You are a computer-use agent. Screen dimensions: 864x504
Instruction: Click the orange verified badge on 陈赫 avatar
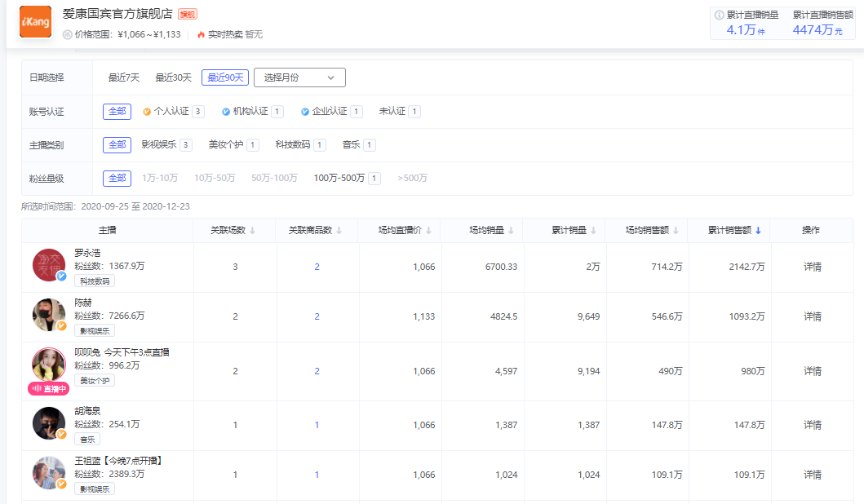(61, 325)
